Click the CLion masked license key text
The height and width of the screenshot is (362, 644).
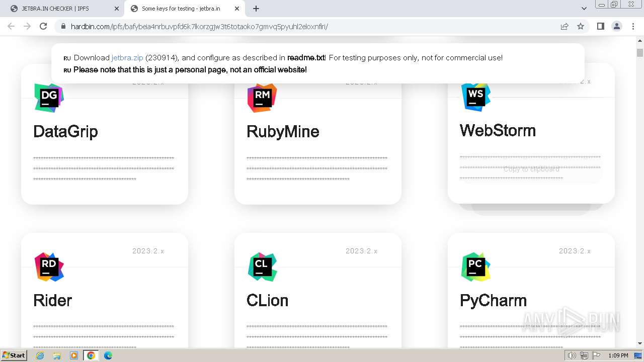click(317, 337)
